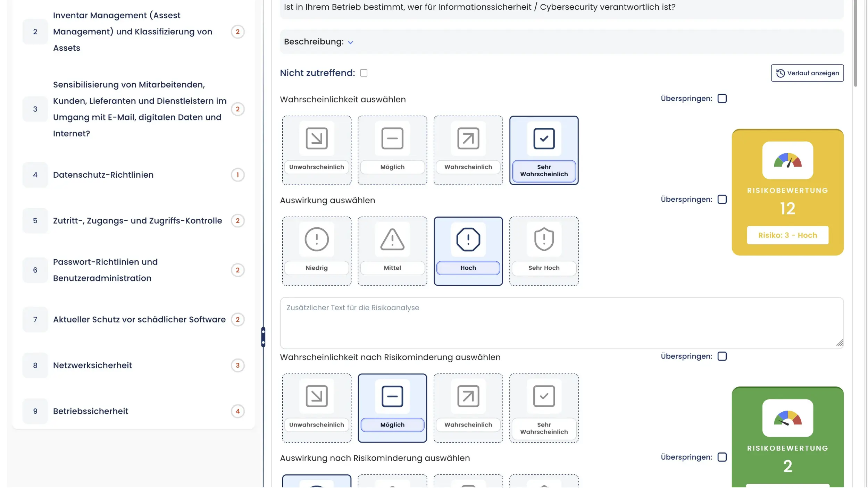Click the Hoch impact label button
The width and height of the screenshot is (868, 488).
point(468,268)
